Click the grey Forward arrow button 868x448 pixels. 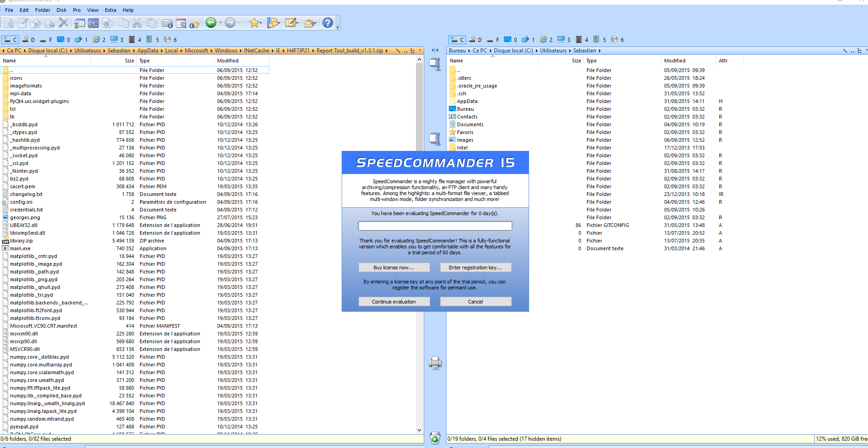point(230,23)
